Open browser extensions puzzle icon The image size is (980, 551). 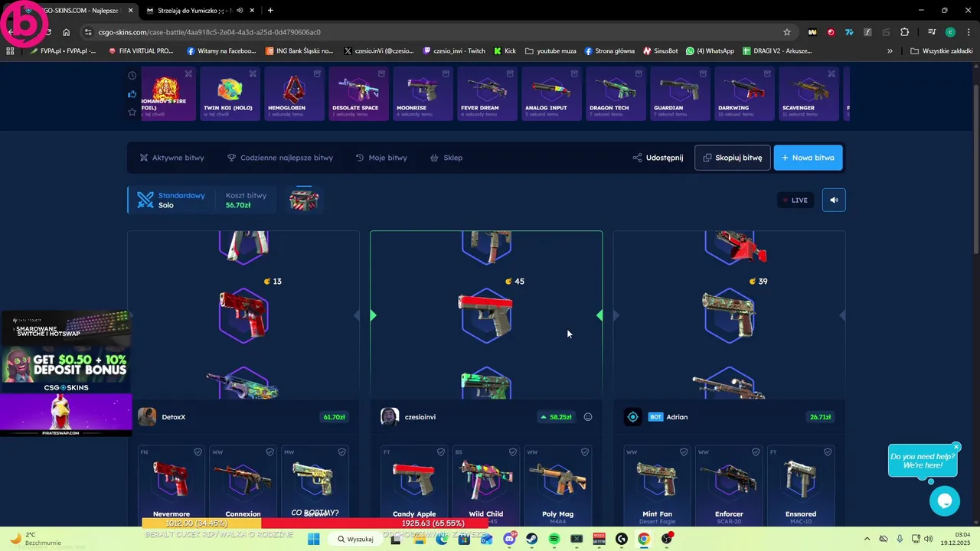coord(904,32)
